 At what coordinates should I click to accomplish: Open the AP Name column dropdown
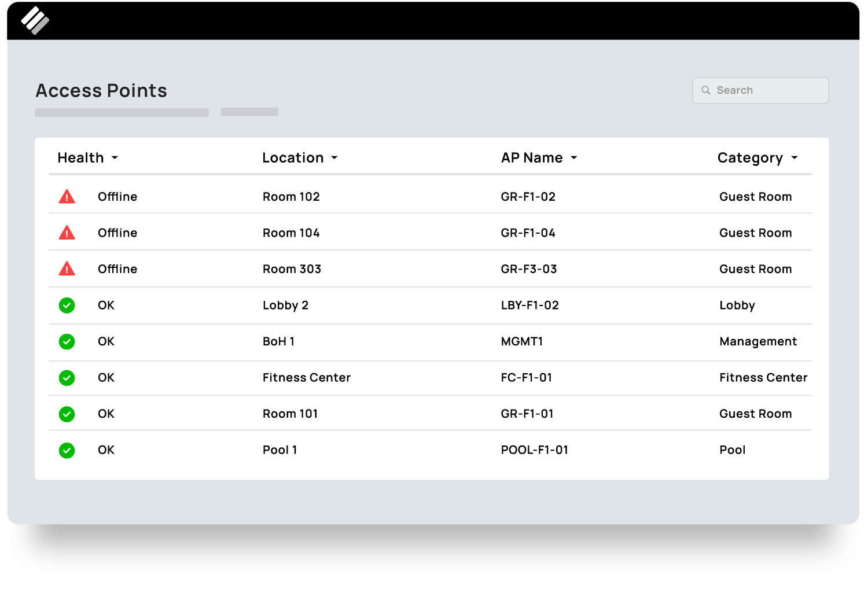point(573,158)
